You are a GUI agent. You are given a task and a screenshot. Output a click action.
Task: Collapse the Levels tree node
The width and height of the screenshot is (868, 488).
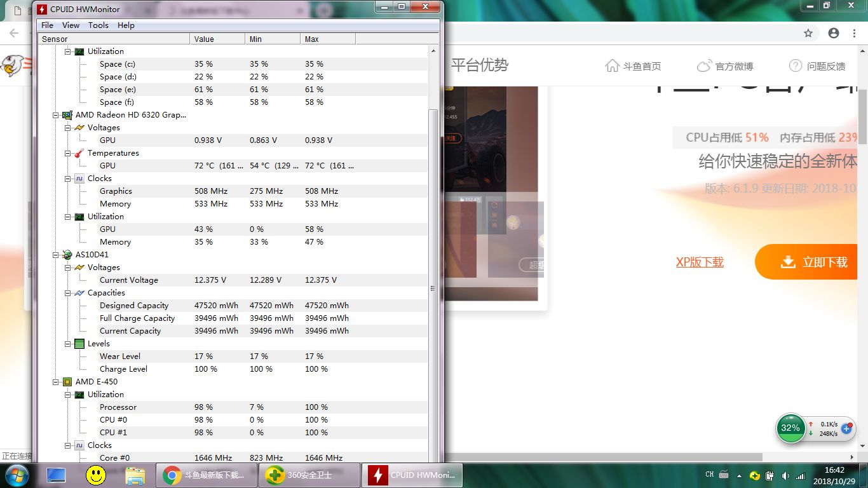(68, 344)
